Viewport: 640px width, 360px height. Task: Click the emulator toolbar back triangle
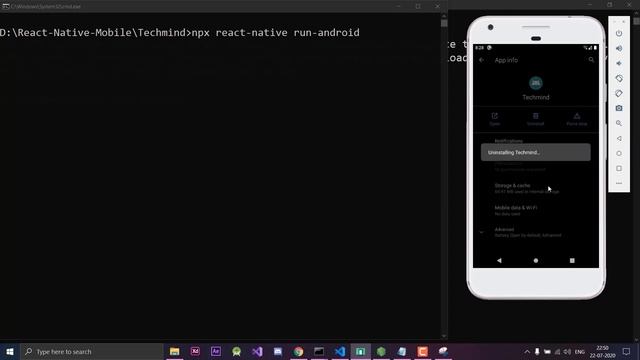619,138
